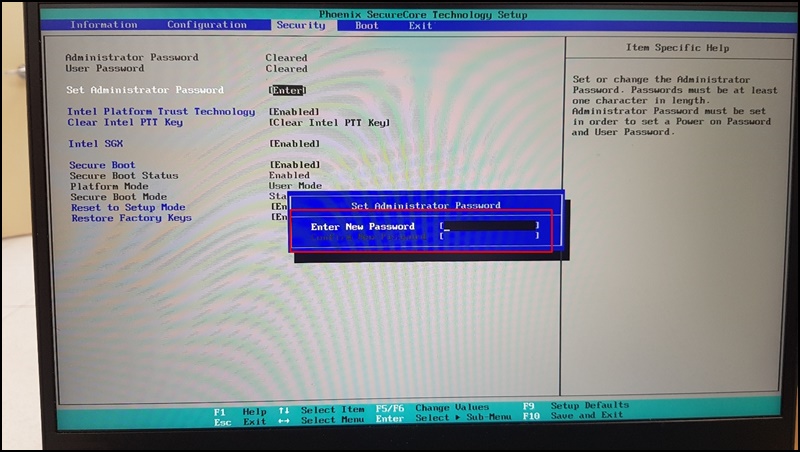Toggle Intel Platform Trust Technology [Enabled] value
The image size is (800, 452).
pyautogui.click(x=294, y=112)
